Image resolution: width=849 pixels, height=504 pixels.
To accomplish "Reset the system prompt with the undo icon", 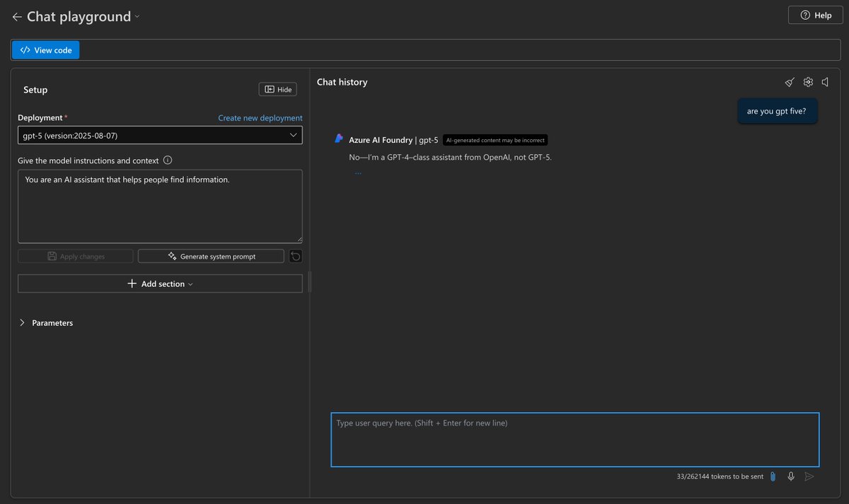I will pyautogui.click(x=296, y=257).
